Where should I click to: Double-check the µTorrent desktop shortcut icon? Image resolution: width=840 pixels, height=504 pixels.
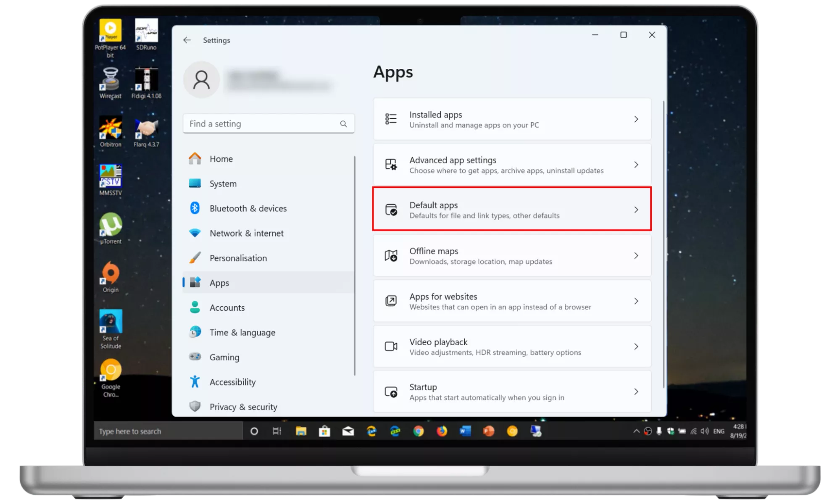tap(111, 225)
